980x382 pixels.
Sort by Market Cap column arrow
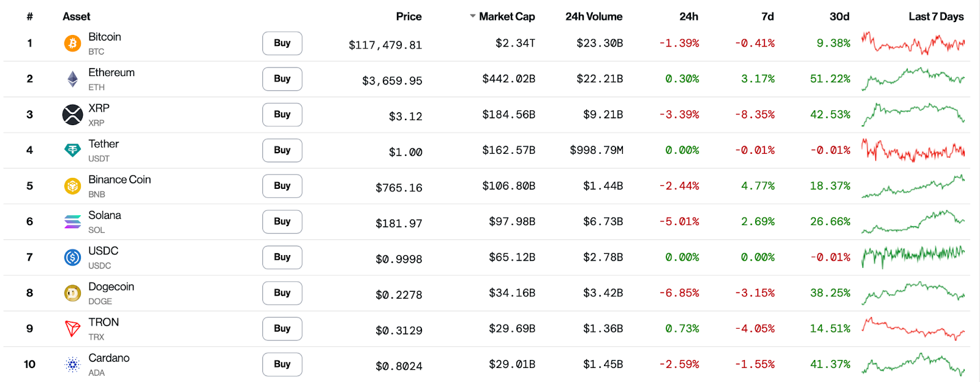(x=473, y=17)
